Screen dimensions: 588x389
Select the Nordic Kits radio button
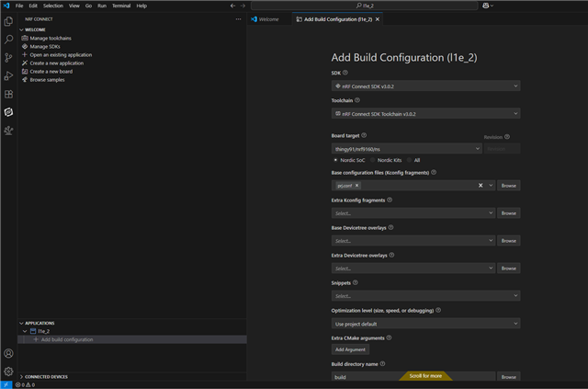372,160
